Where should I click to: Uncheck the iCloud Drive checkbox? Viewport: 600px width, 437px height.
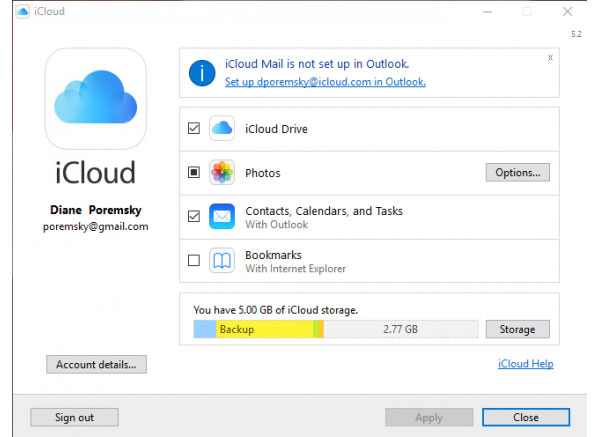[x=194, y=128]
